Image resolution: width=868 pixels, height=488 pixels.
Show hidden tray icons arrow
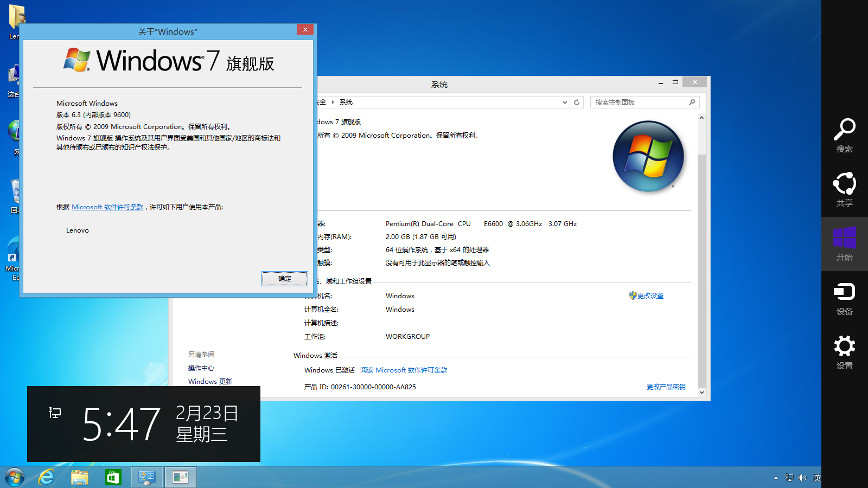[776, 478]
